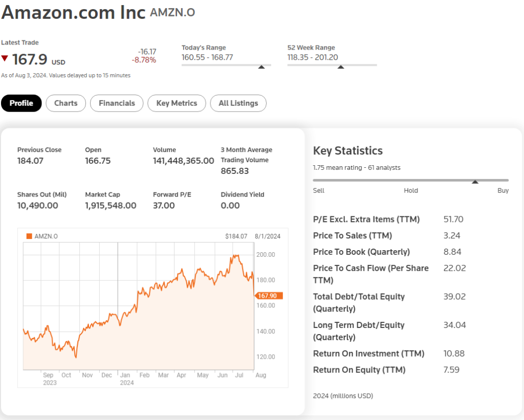Image resolution: width=524 pixels, height=420 pixels.
Task: Open the All Listings tab
Action: (x=238, y=103)
